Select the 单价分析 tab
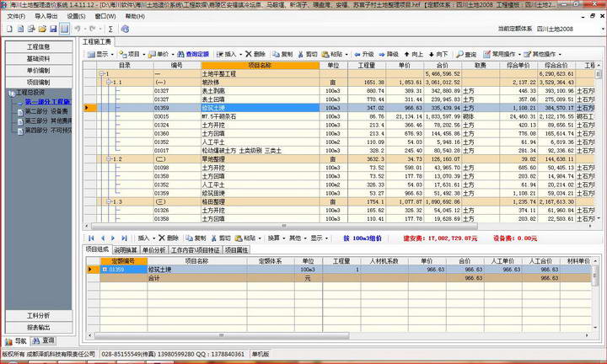Image resolution: width=607 pixels, height=364 pixels. [153, 250]
